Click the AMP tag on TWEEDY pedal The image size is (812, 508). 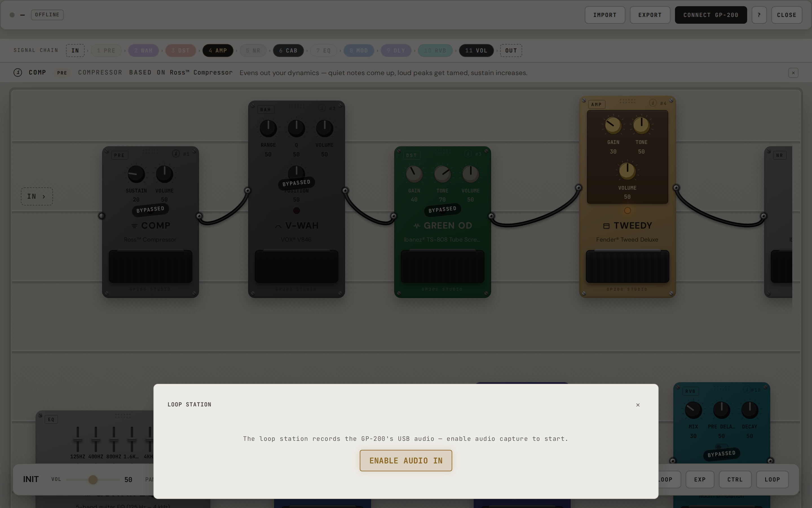tap(596, 104)
